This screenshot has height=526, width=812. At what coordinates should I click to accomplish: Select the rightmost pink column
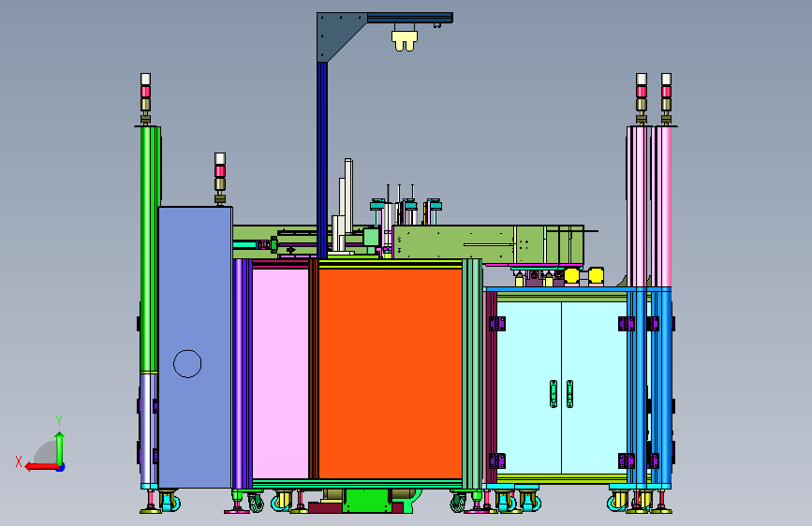point(662,206)
